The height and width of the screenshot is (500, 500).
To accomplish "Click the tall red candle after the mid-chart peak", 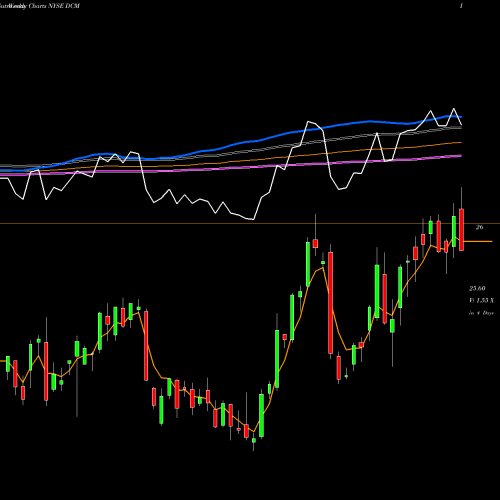I will click(330, 303).
